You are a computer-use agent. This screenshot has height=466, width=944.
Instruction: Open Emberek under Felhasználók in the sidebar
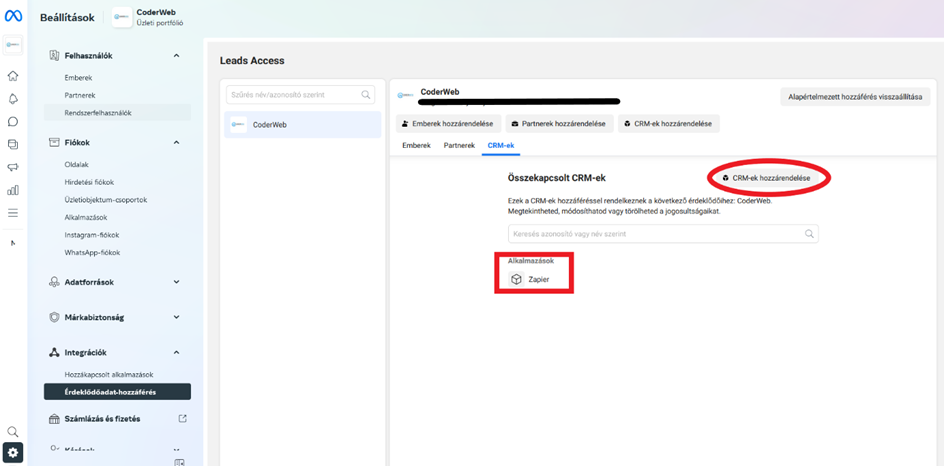pos(78,78)
